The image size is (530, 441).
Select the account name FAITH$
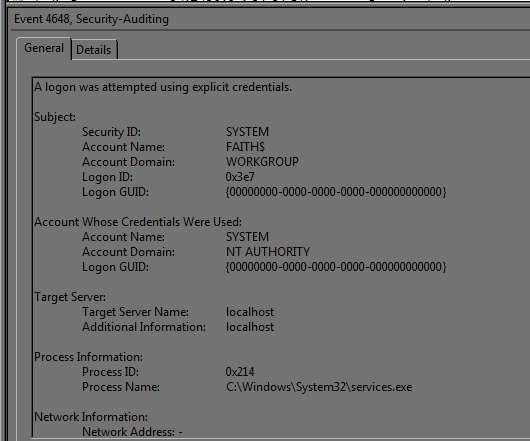245,147
